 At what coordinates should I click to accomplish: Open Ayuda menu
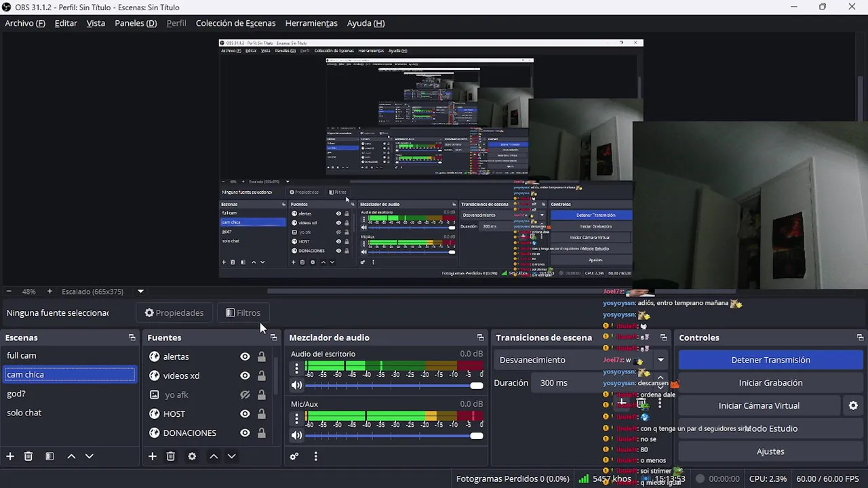[x=366, y=23]
